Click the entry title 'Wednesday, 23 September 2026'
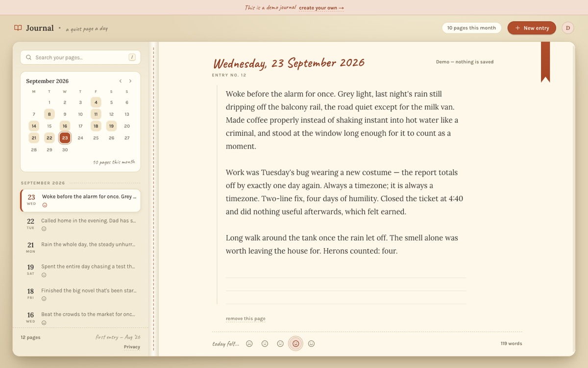This screenshot has width=588, height=368. point(289,63)
